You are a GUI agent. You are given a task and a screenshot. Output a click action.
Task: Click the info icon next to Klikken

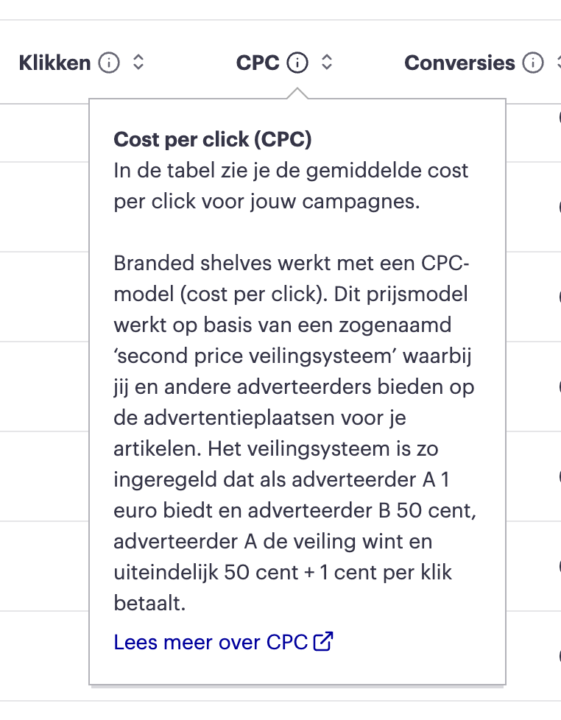[109, 63]
